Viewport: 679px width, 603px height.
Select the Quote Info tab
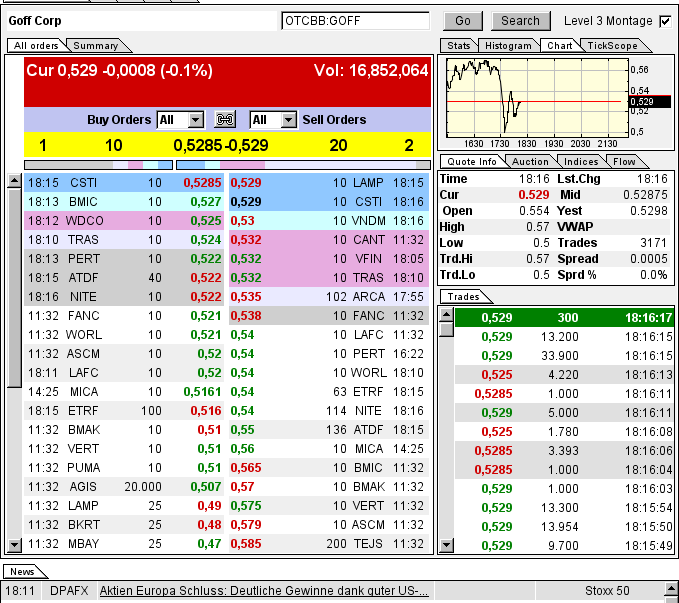[x=472, y=162]
